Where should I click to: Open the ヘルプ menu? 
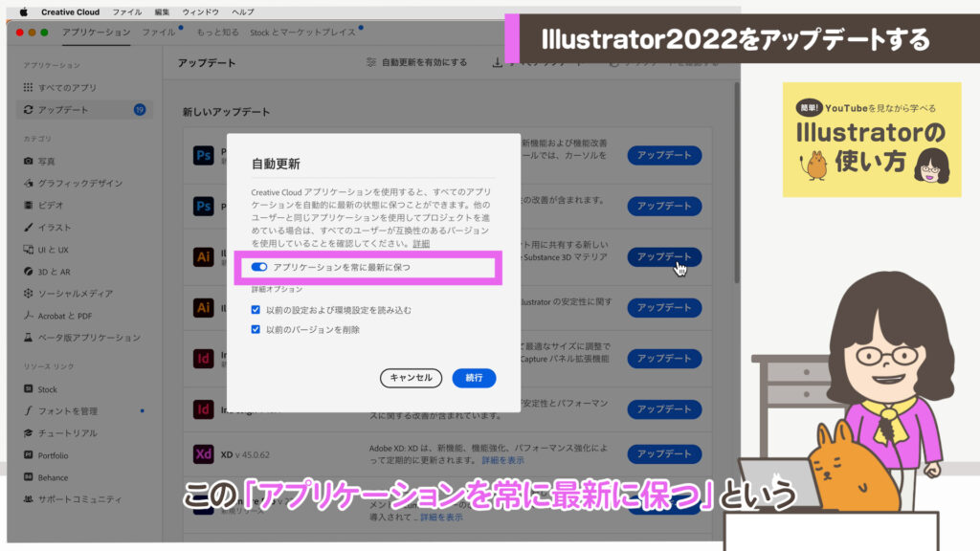pyautogui.click(x=242, y=11)
